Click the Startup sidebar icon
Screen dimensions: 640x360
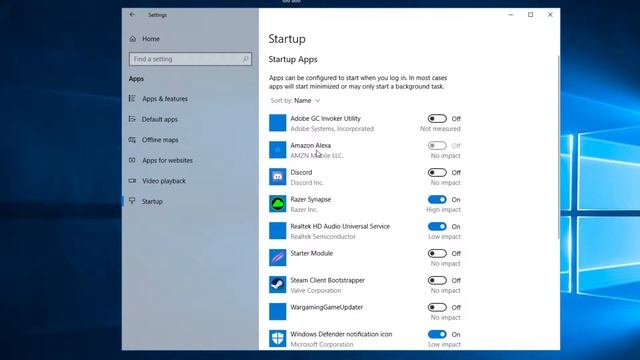coord(132,201)
